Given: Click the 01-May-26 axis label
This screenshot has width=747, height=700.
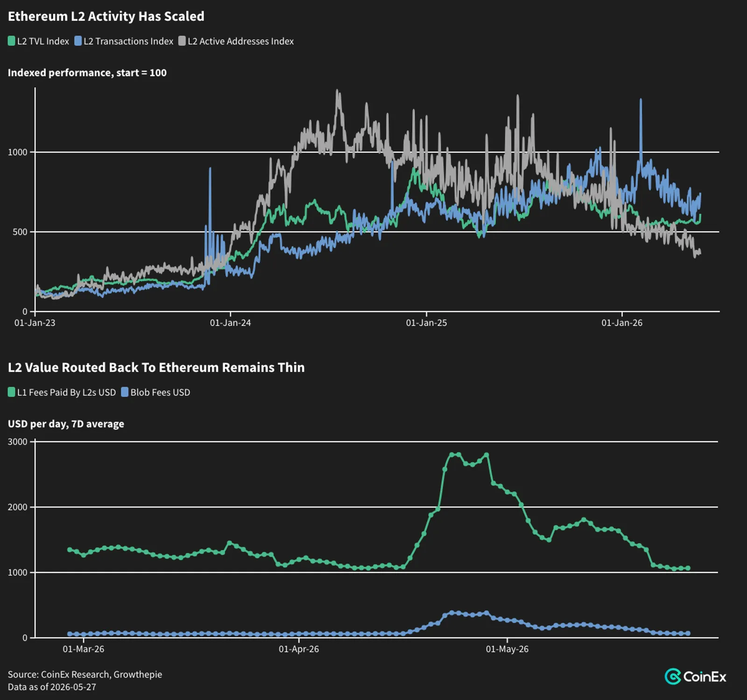Looking at the screenshot, I should [507, 649].
